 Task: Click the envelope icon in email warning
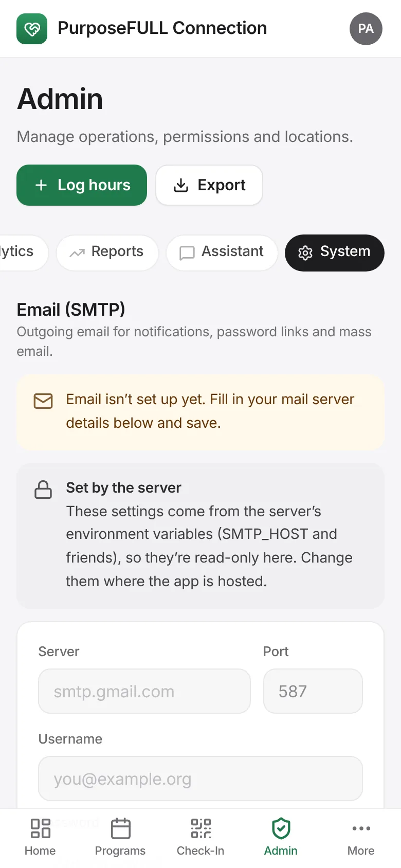tap(43, 401)
